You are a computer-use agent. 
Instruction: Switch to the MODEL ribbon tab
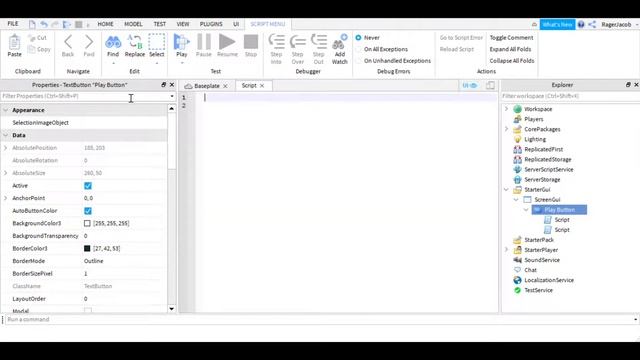pos(133,24)
